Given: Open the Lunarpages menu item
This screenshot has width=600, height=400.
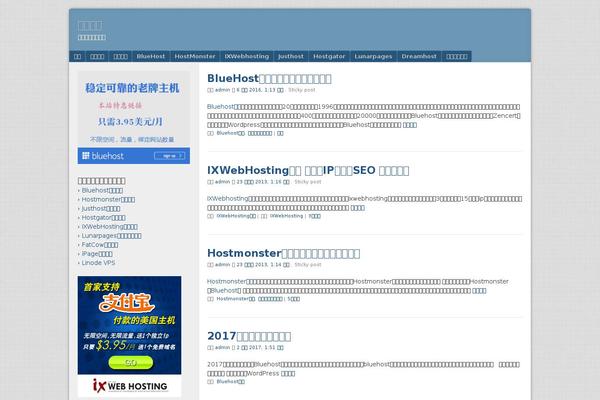Looking at the screenshot, I should pyautogui.click(x=373, y=56).
